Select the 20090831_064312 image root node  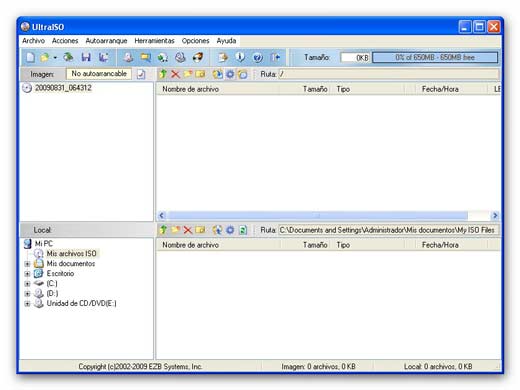click(x=63, y=88)
